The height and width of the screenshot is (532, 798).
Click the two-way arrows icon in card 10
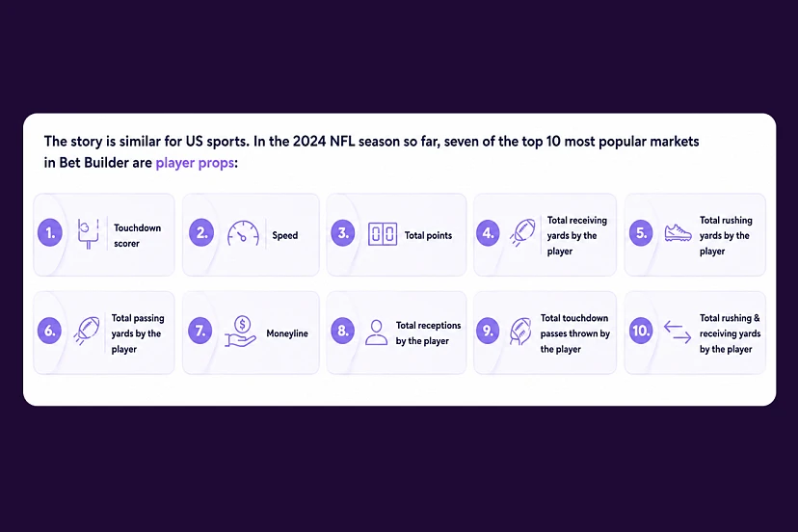pos(678,332)
